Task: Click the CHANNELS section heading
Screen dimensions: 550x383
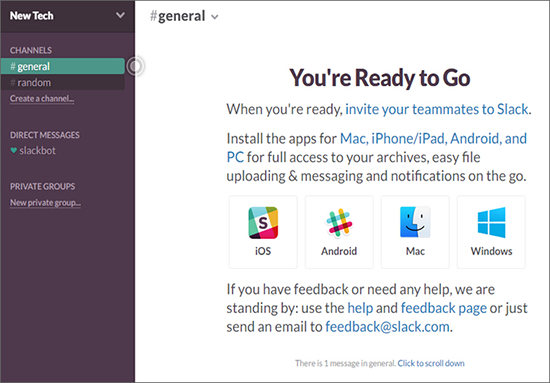Action: pos(31,50)
